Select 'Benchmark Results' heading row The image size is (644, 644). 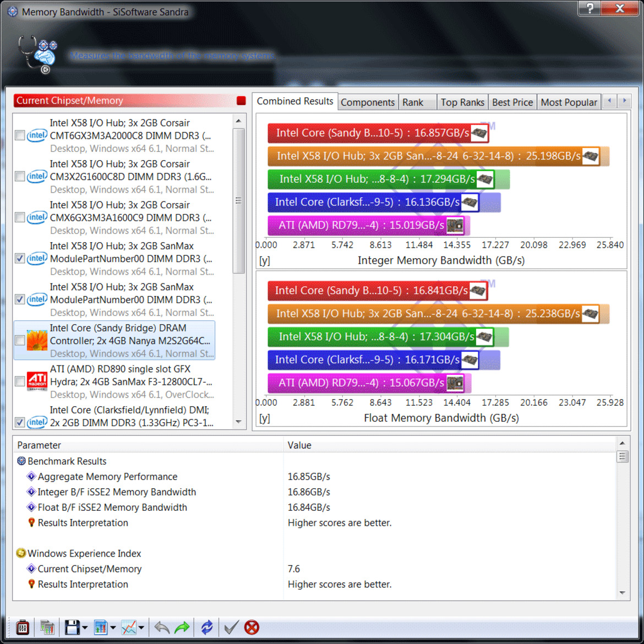[x=315, y=461]
